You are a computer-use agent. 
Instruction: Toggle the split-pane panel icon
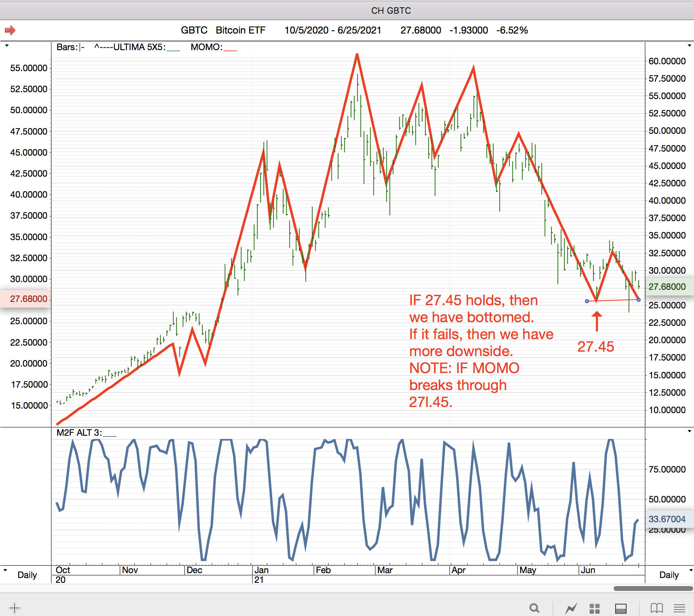pos(620,608)
